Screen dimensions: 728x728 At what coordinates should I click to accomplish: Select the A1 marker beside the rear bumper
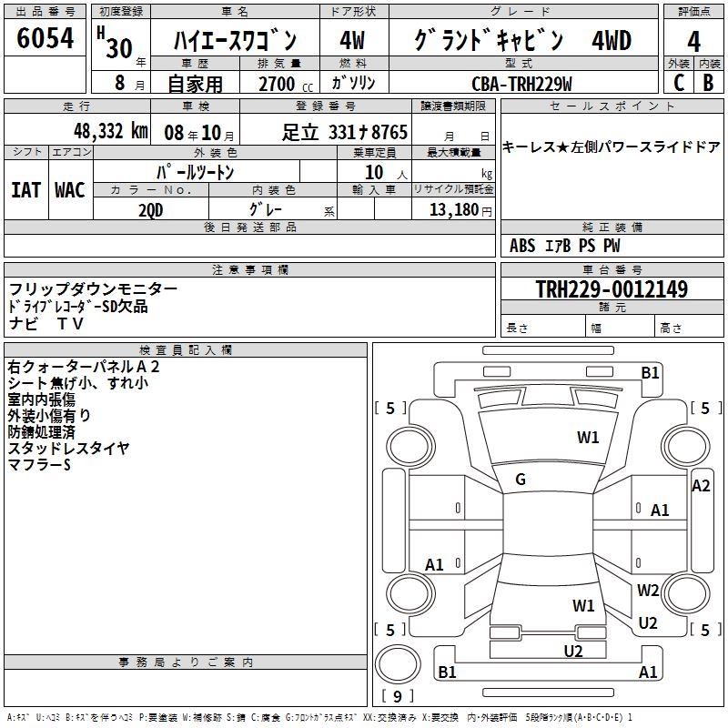(x=648, y=672)
